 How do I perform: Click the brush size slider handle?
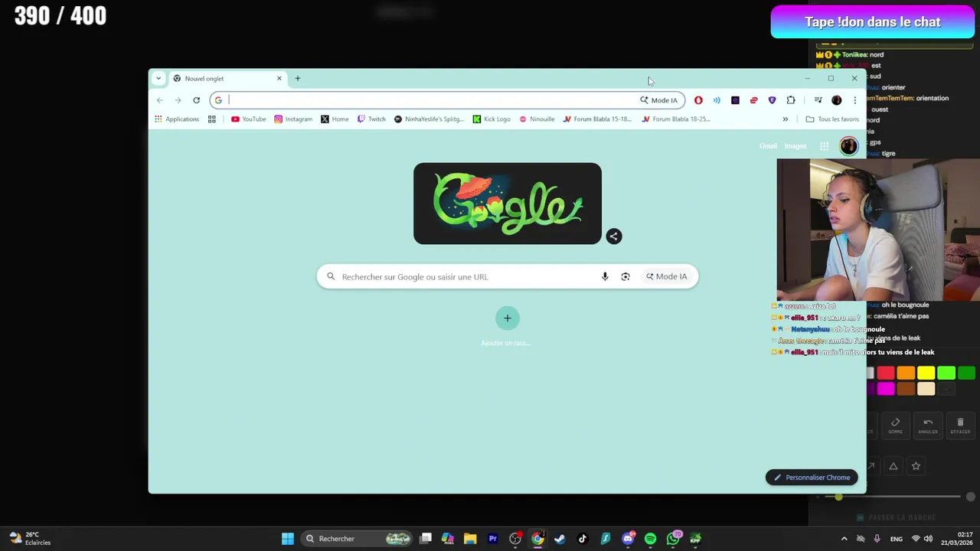tap(838, 497)
